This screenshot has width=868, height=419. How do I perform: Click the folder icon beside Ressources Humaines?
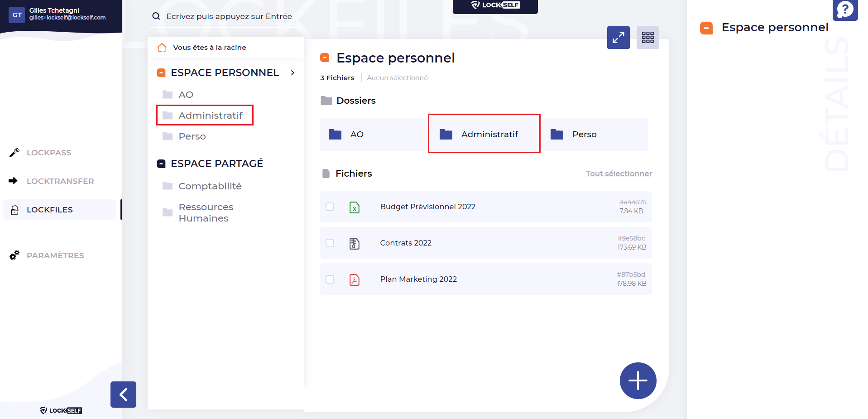tap(168, 212)
